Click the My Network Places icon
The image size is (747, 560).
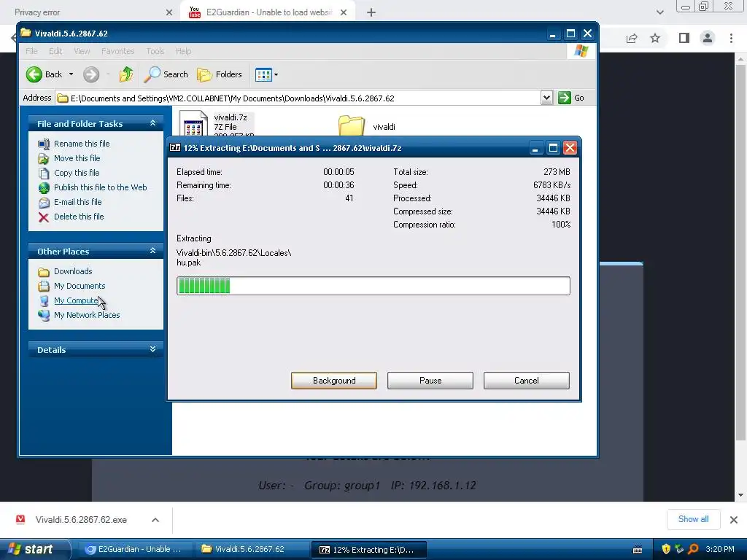44,315
